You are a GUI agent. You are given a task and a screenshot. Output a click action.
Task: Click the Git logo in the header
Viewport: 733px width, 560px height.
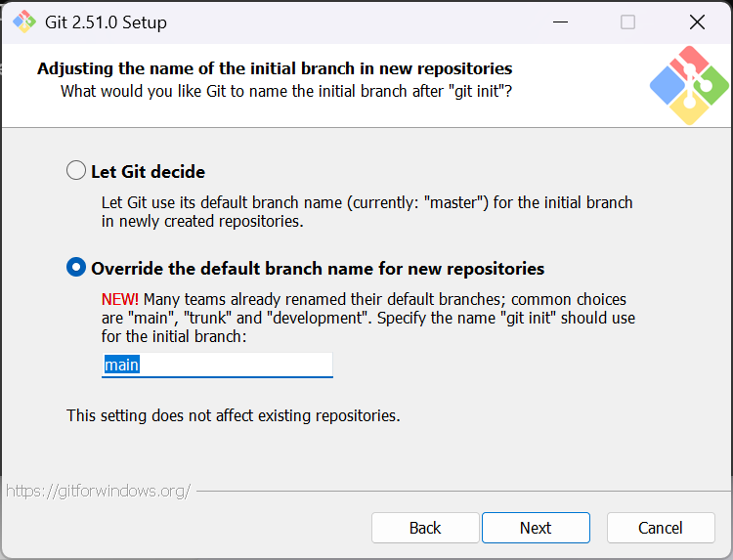point(689,85)
